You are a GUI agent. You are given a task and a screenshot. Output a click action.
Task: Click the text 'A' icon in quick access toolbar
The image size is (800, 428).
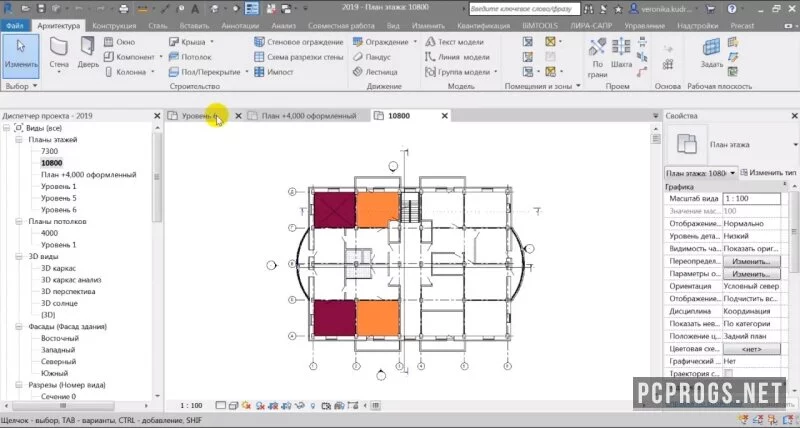[x=195, y=9]
